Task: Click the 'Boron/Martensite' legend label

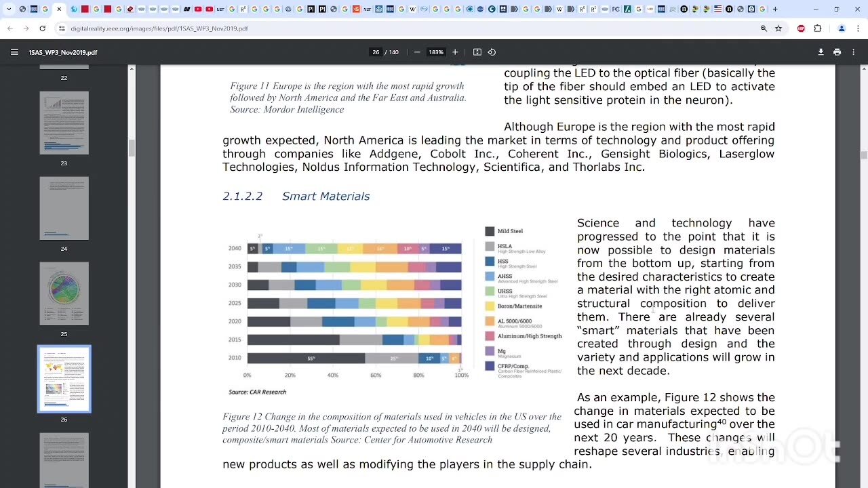Action: point(519,306)
